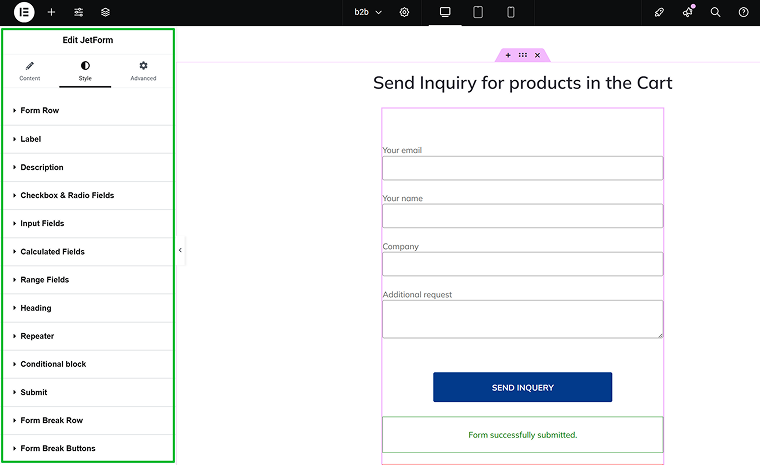Expand the Heading section
This screenshot has width=760, height=465.
pyautogui.click(x=88, y=308)
